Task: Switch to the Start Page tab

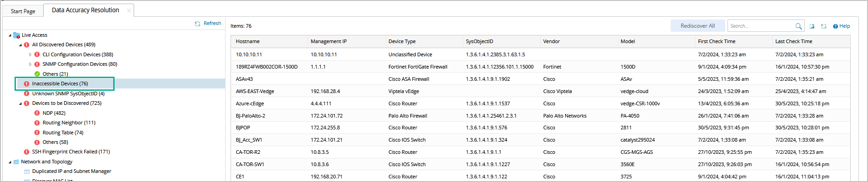Action: [23, 11]
